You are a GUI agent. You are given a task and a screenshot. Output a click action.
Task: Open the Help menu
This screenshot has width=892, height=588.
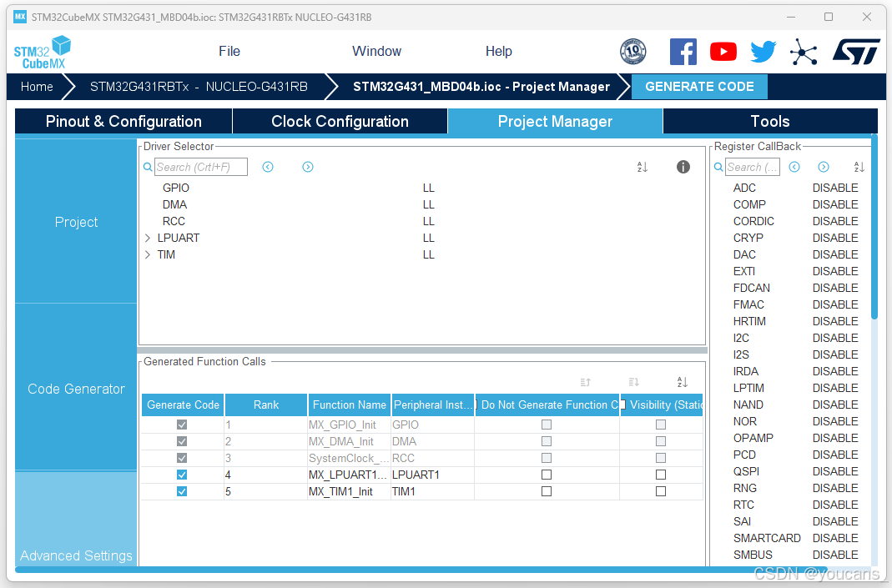(498, 51)
